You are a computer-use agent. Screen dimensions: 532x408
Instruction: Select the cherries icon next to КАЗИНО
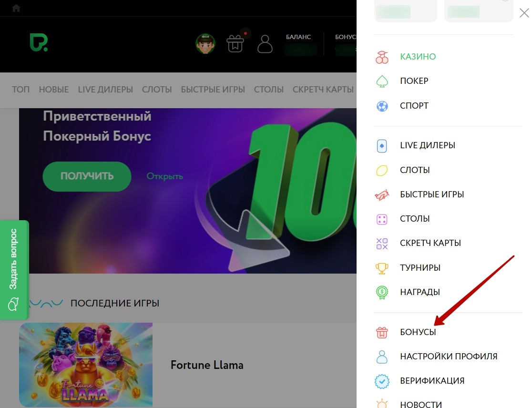tap(382, 56)
